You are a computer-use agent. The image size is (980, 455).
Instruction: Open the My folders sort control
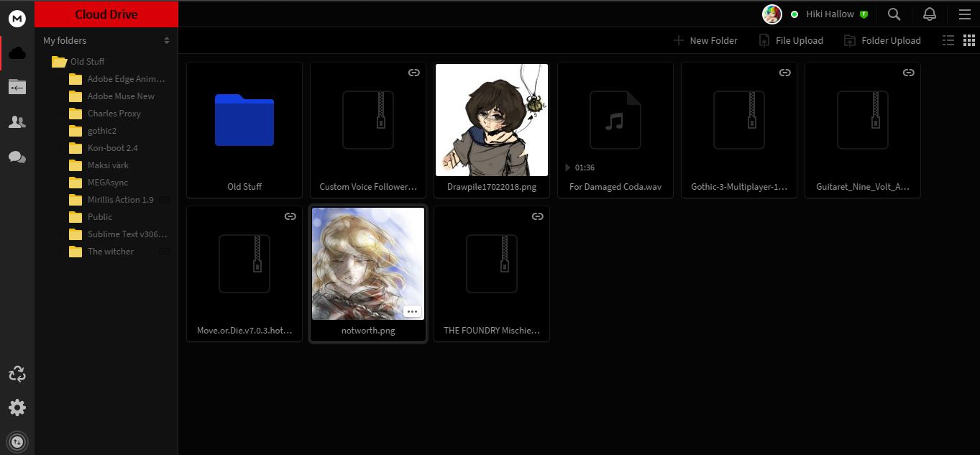coord(168,40)
